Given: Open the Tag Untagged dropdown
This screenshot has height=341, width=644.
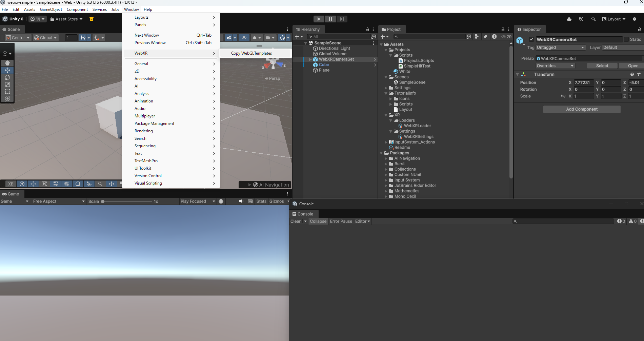Looking at the screenshot, I should [x=560, y=48].
